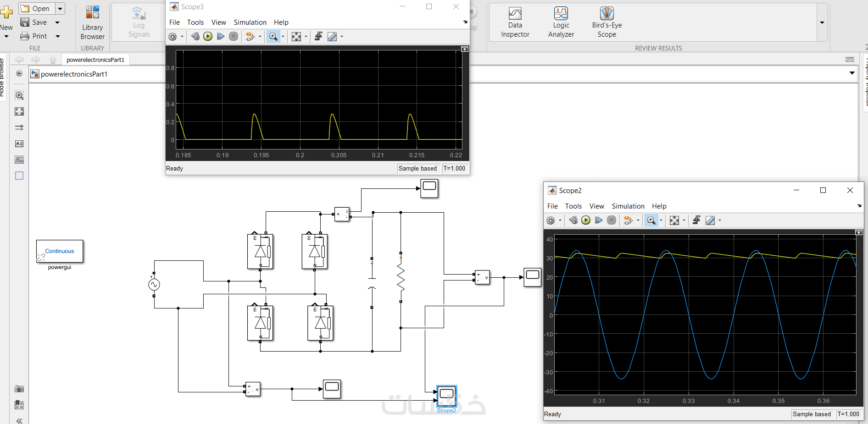This screenshot has width=868, height=424.
Task: Open the View menu in Scope2
Action: pos(596,206)
